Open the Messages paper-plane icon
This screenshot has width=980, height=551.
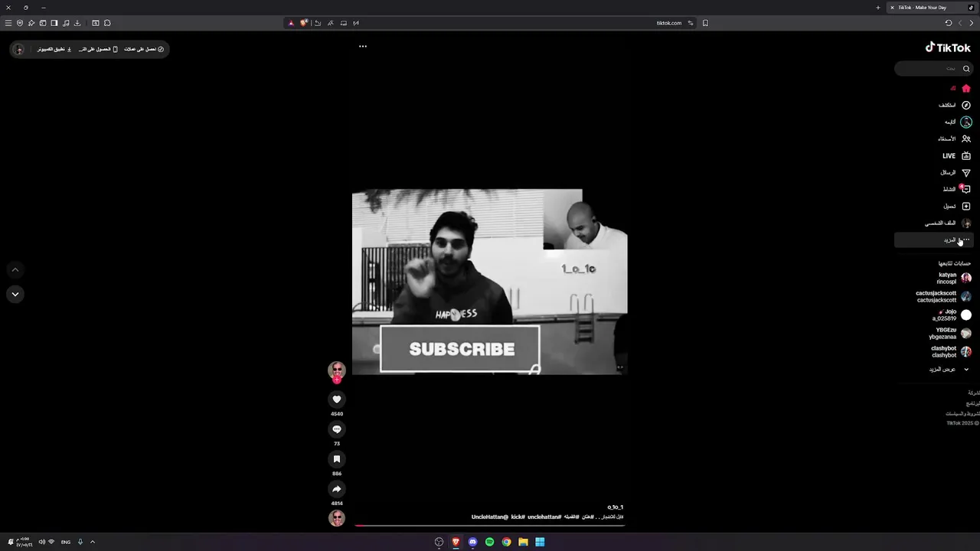coord(966,173)
